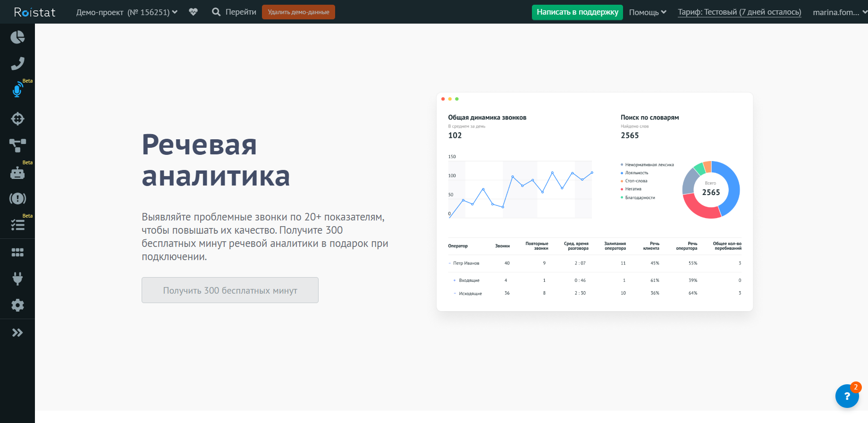The width and height of the screenshot is (868, 423).
Task: Open the pie chart analytics sidebar icon
Action: (17, 37)
